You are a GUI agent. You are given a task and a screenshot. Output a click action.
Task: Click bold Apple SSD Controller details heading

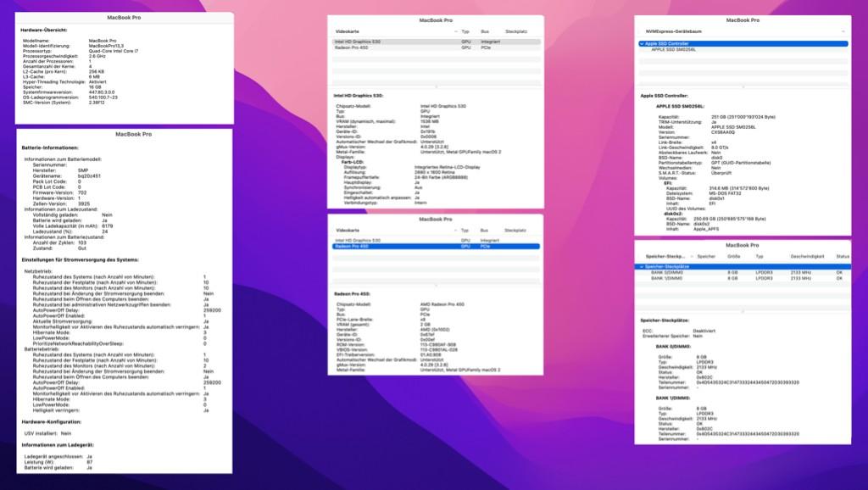665,96
